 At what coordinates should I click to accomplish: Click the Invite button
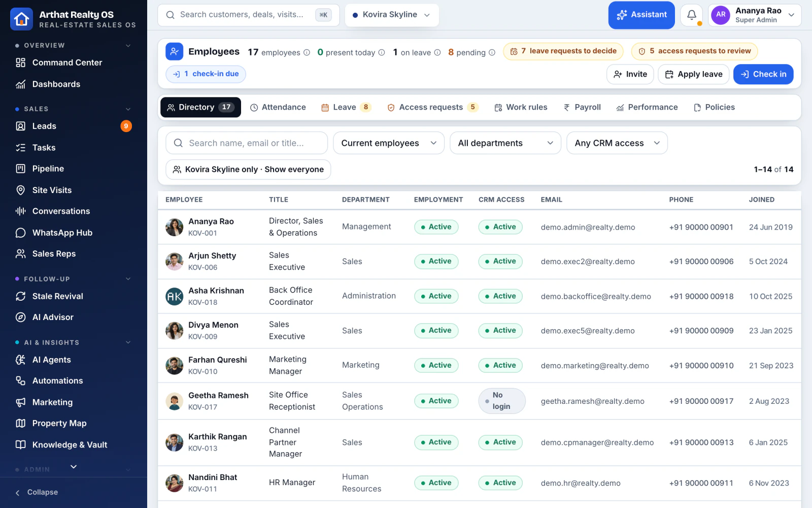coord(630,74)
